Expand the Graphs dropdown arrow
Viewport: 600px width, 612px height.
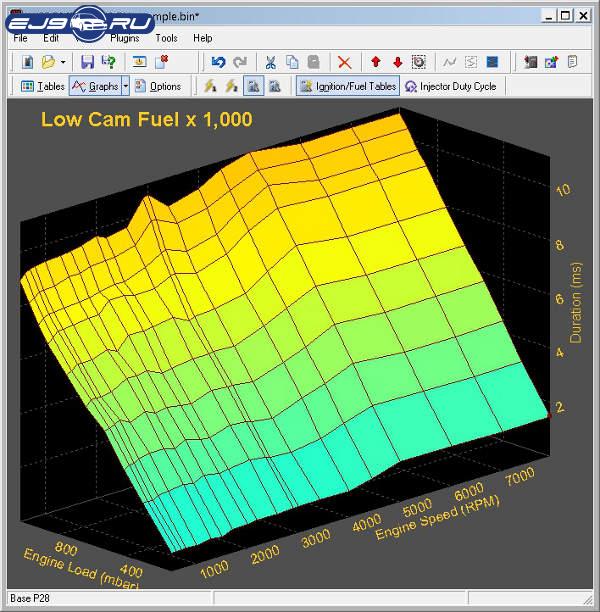[125, 87]
